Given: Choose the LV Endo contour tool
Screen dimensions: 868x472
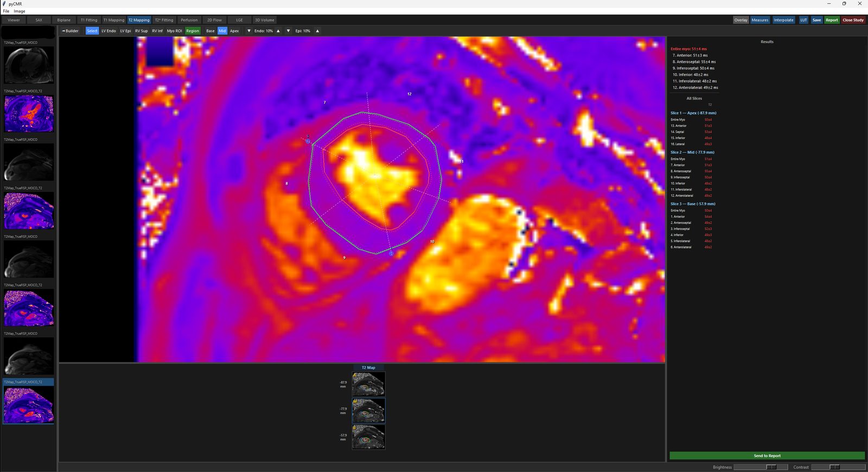Looking at the screenshot, I should 108,31.
